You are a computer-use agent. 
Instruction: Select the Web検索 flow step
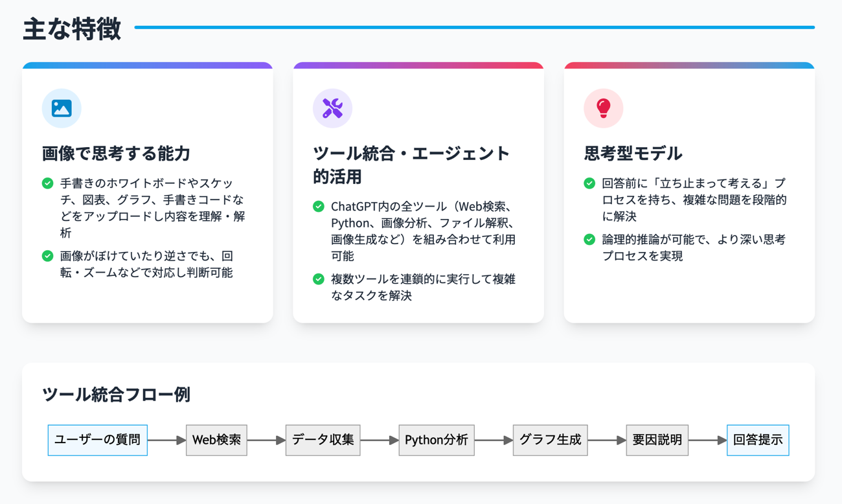216,441
